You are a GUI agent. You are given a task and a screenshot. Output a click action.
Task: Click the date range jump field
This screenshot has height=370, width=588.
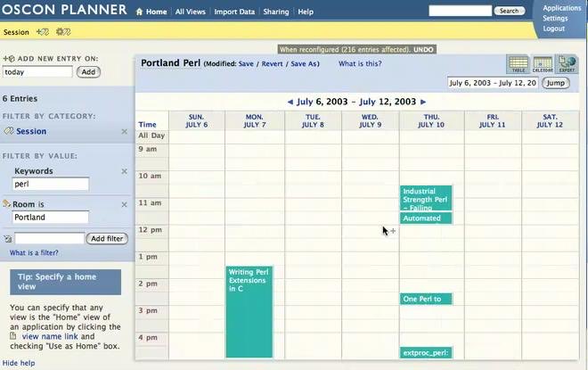click(x=493, y=83)
